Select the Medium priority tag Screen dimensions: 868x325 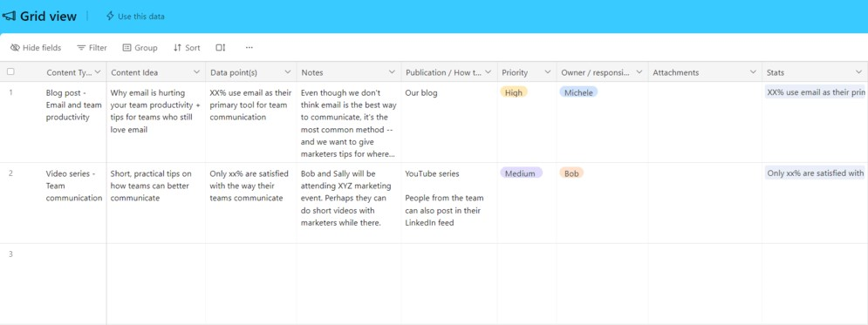[x=521, y=173]
